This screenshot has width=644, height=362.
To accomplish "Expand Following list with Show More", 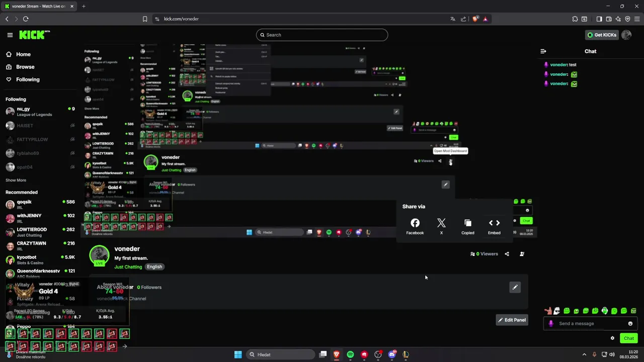I will click(x=16, y=180).
